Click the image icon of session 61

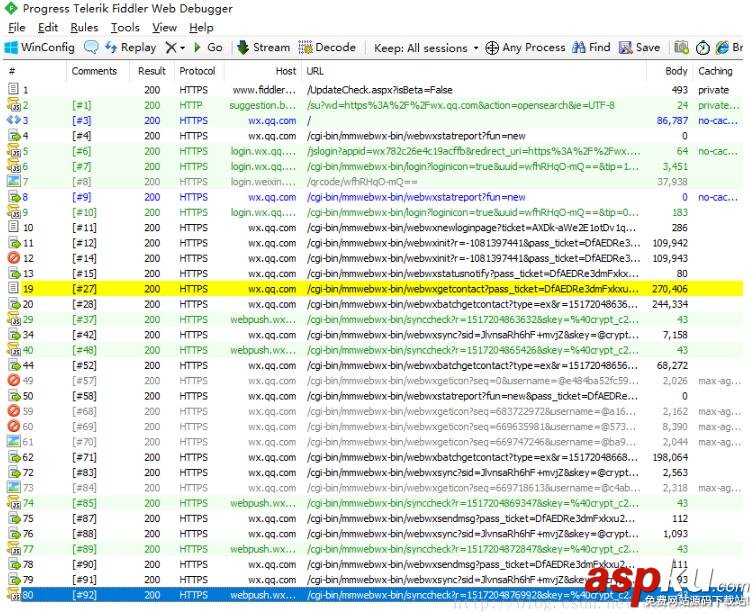point(13,441)
